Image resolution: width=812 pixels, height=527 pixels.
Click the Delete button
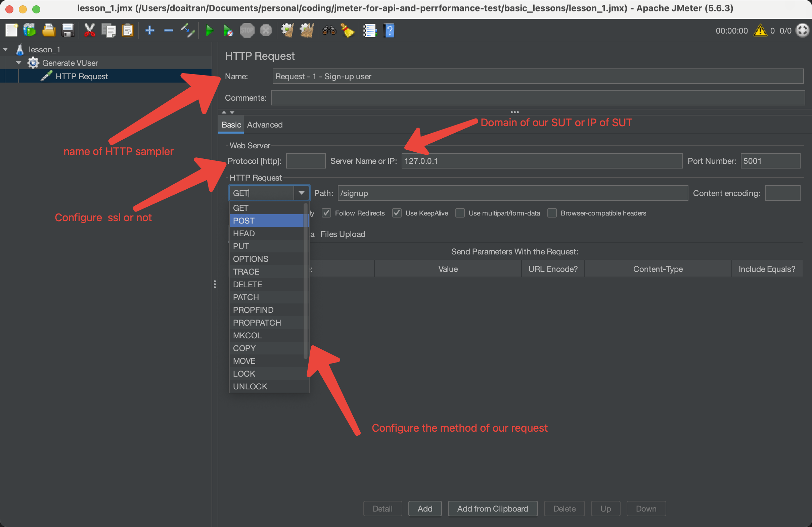(x=564, y=509)
